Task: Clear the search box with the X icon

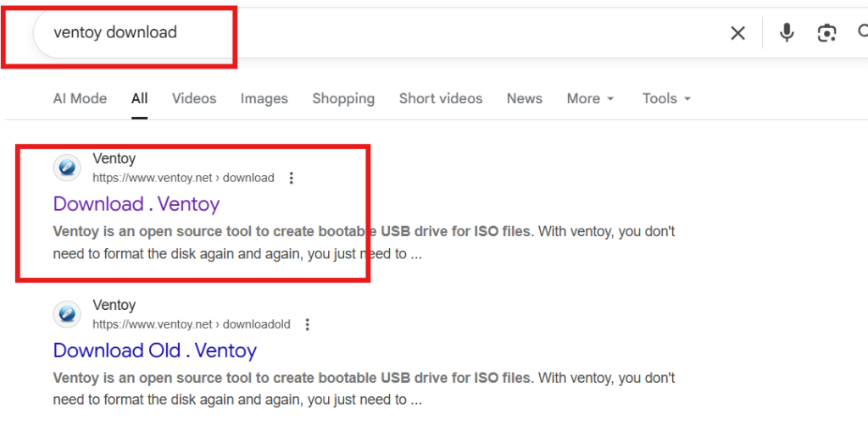Action: 737,33
